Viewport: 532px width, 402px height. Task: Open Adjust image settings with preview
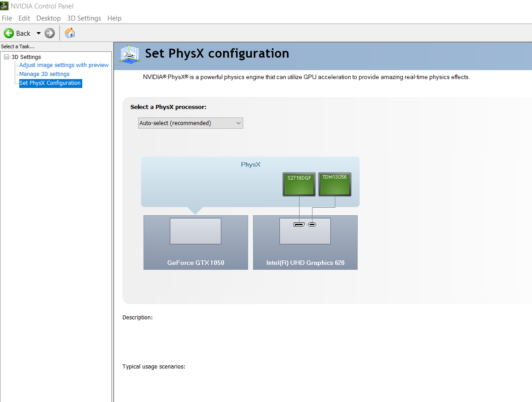[x=64, y=65]
